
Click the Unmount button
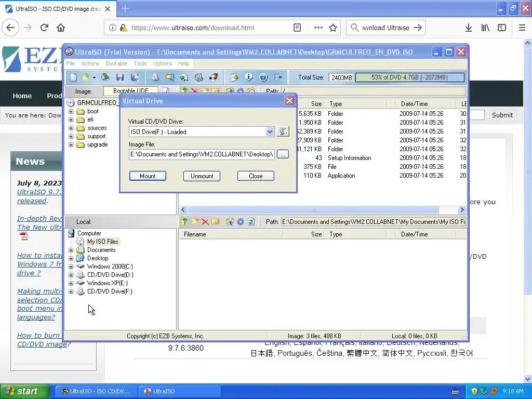[x=202, y=176]
